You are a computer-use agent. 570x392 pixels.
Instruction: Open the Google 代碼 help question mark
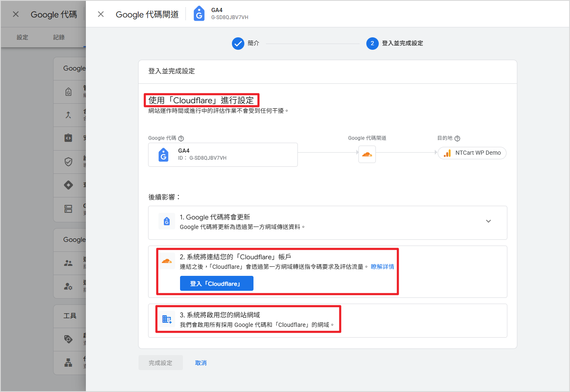pos(181,139)
